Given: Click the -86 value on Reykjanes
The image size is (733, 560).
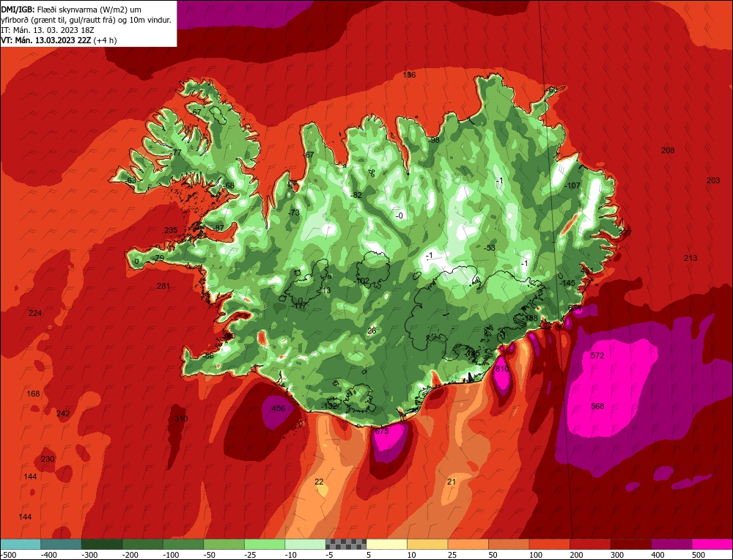Looking at the screenshot, I should 208,355.
